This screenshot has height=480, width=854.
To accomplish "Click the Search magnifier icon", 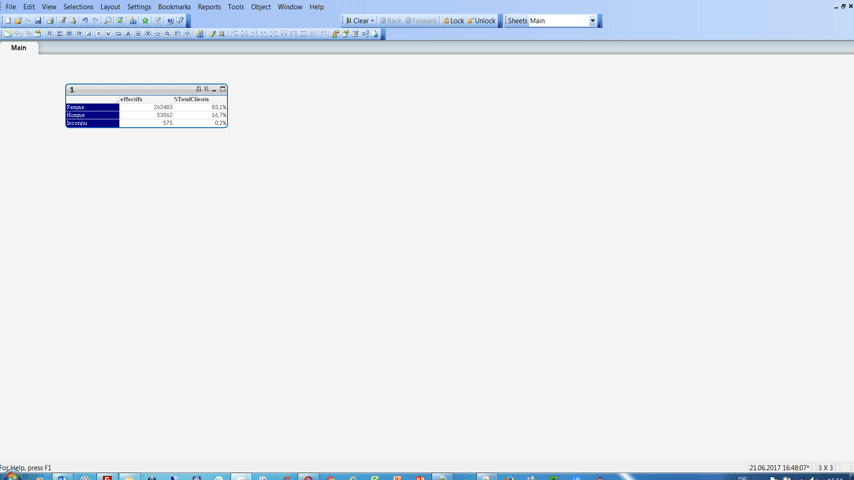I will pos(107,21).
